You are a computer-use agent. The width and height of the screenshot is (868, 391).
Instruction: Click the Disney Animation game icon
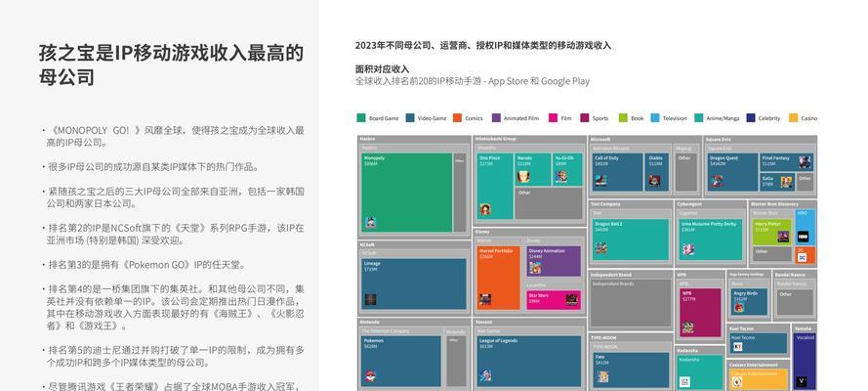(535, 268)
